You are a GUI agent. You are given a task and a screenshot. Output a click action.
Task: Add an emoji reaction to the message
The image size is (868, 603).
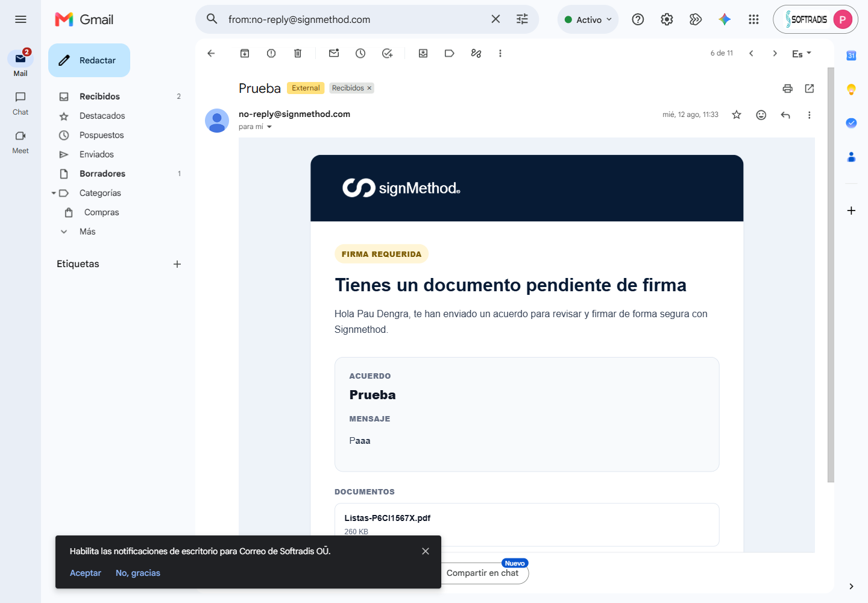tap(761, 115)
